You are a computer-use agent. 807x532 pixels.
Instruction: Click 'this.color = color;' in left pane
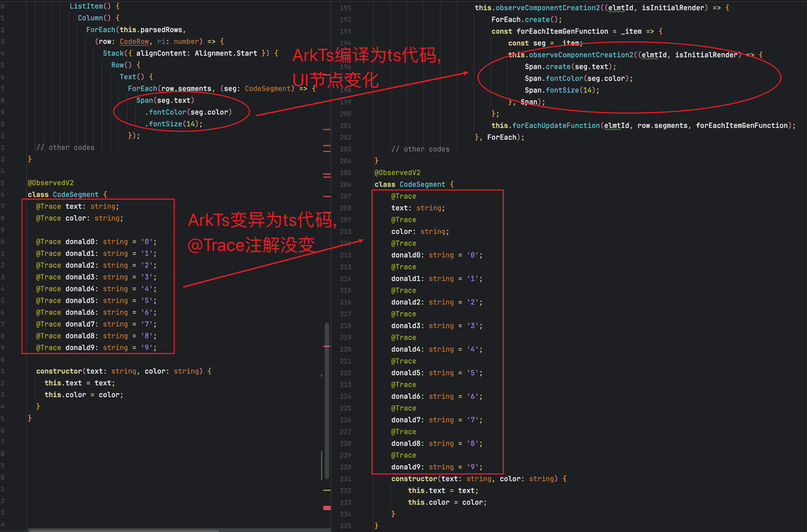point(84,395)
